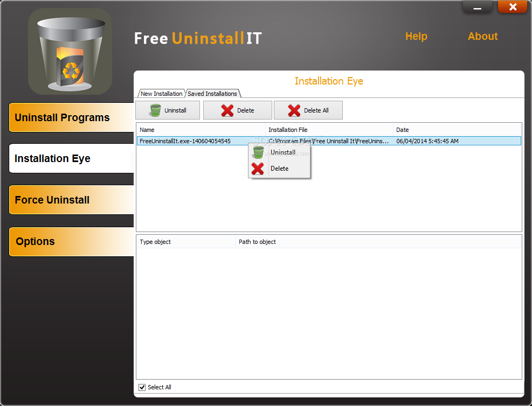The image size is (532, 406).
Task: Click green bin icon in context menu
Action: pyautogui.click(x=258, y=152)
